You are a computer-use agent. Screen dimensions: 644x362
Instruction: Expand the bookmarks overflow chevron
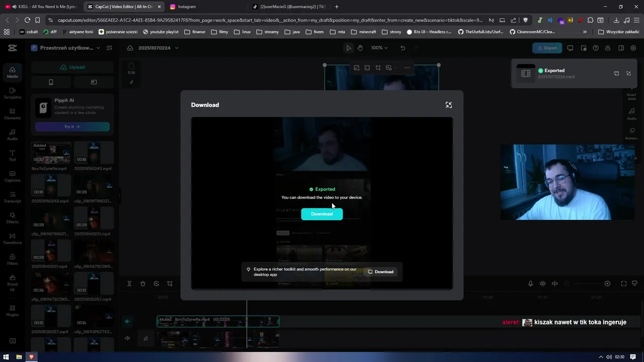point(585,32)
